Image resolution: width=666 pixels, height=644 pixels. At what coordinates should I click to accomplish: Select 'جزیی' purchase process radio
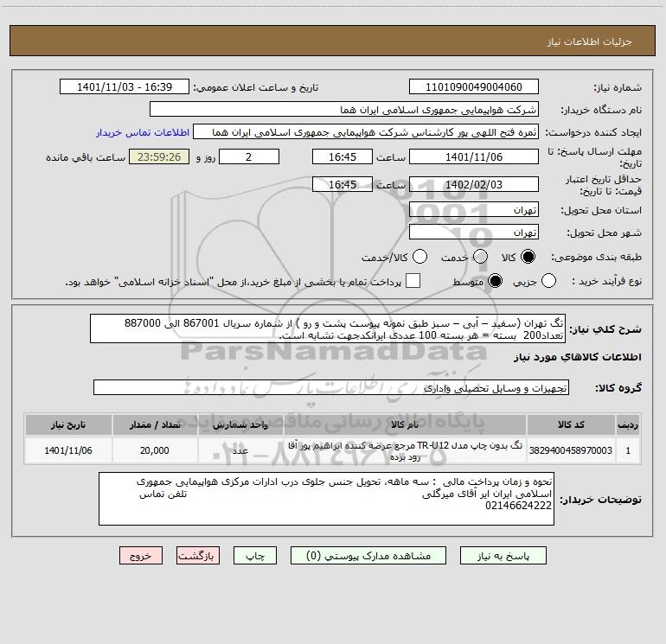573,282
